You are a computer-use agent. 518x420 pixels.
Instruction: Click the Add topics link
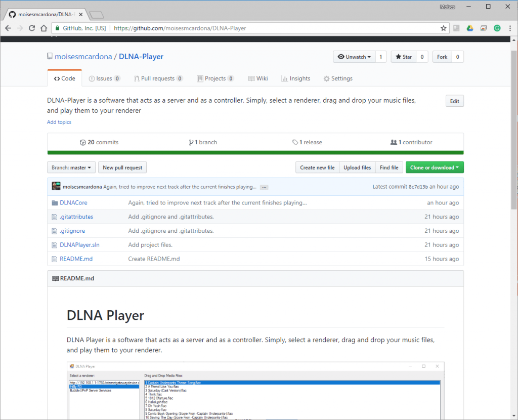pos(59,122)
